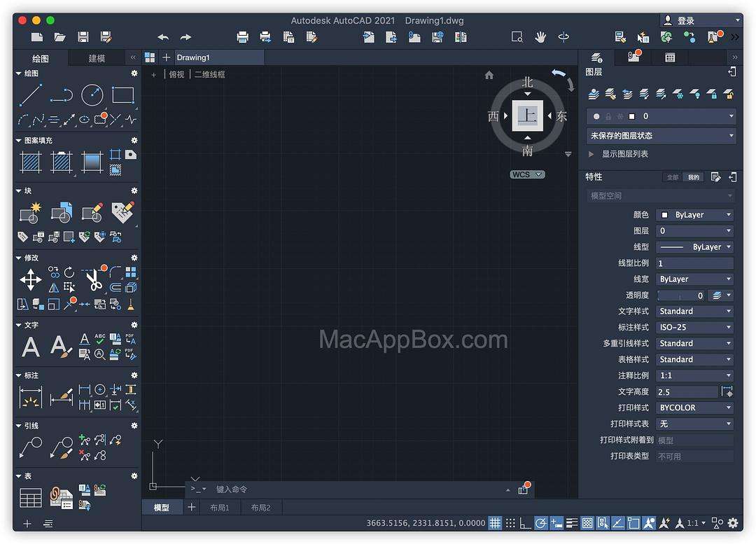Click the Orbit tool icon
This screenshot has height=544, width=756.
pos(563,37)
